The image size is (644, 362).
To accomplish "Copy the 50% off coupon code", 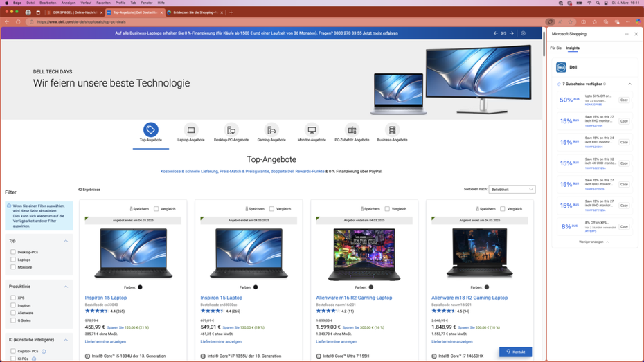I will (x=625, y=100).
